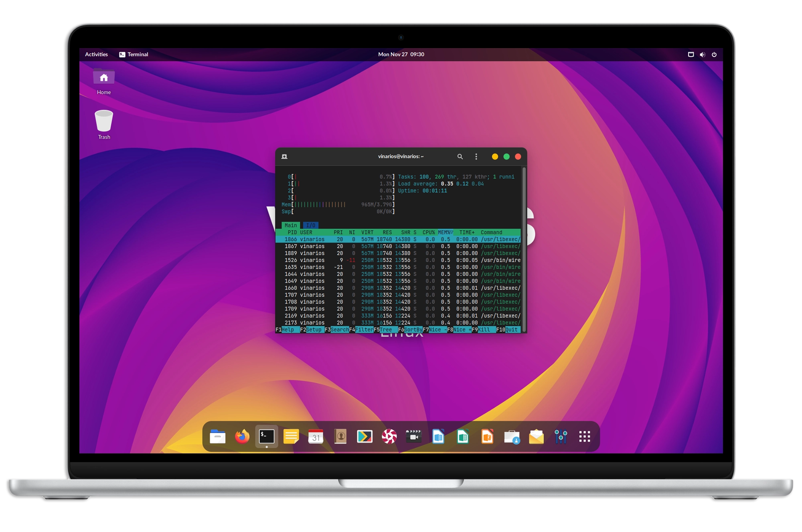The image size is (802, 532).
Task: Click the Swp usage bar meter
Action: tap(338, 212)
